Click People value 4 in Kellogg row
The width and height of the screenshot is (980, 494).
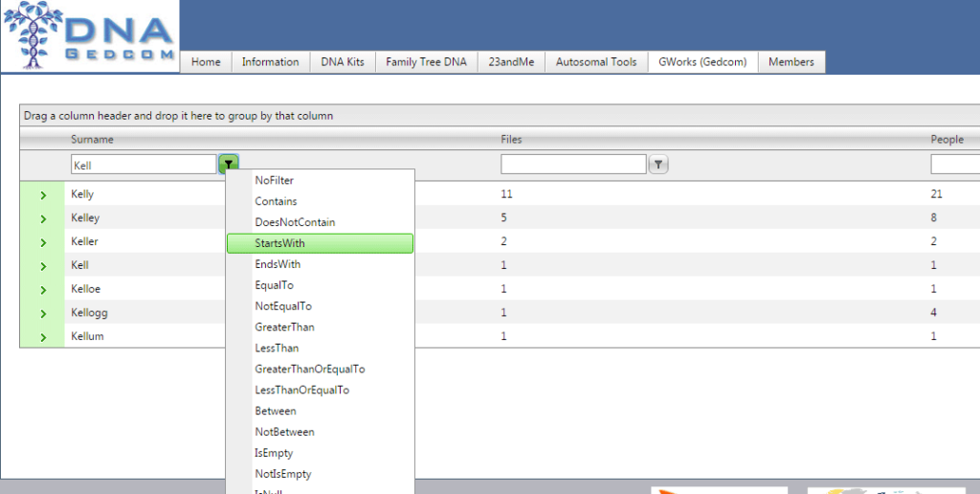[x=934, y=313]
